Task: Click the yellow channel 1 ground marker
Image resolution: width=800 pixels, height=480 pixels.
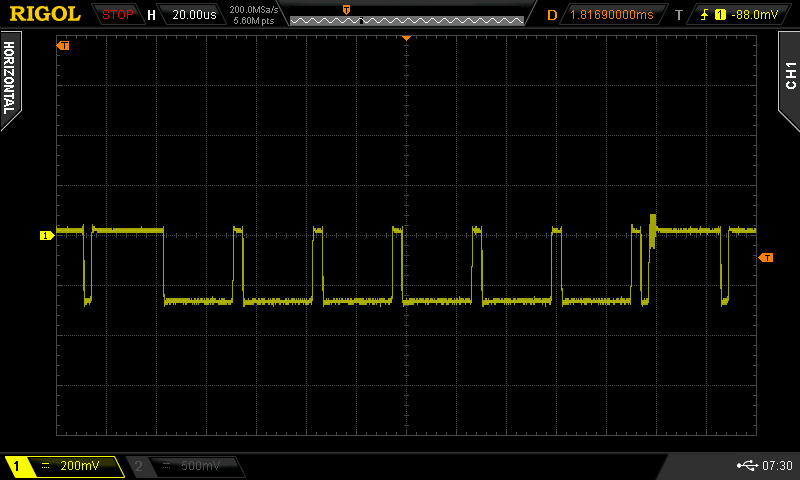Action: click(47, 235)
